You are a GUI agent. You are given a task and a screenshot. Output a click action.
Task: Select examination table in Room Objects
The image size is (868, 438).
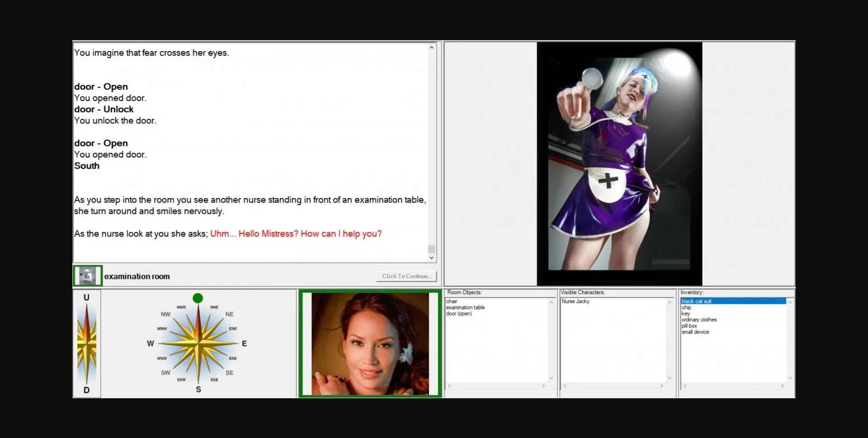pyautogui.click(x=465, y=307)
